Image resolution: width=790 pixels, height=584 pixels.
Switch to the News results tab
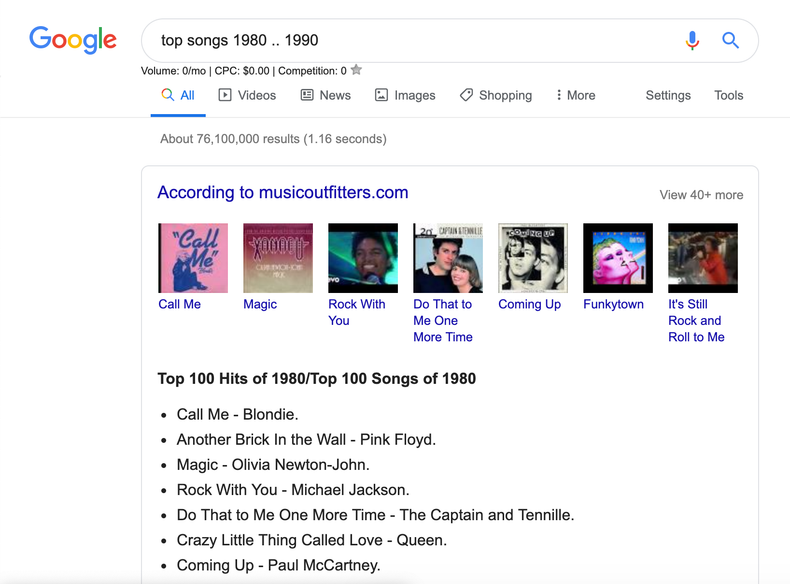pyautogui.click(x=325, y=95)
